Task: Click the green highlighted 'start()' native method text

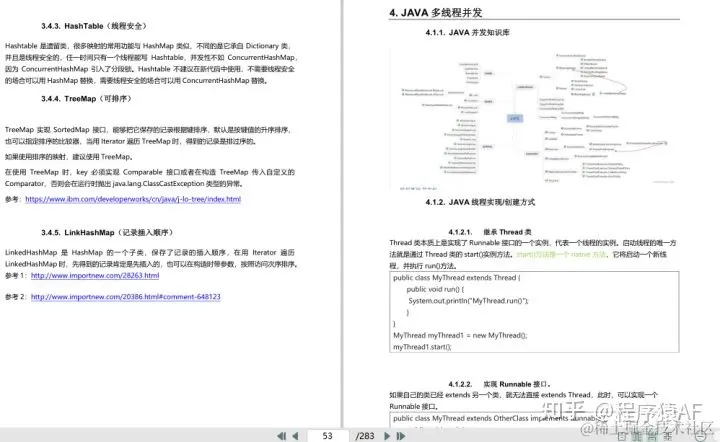Action: (561, 254)
